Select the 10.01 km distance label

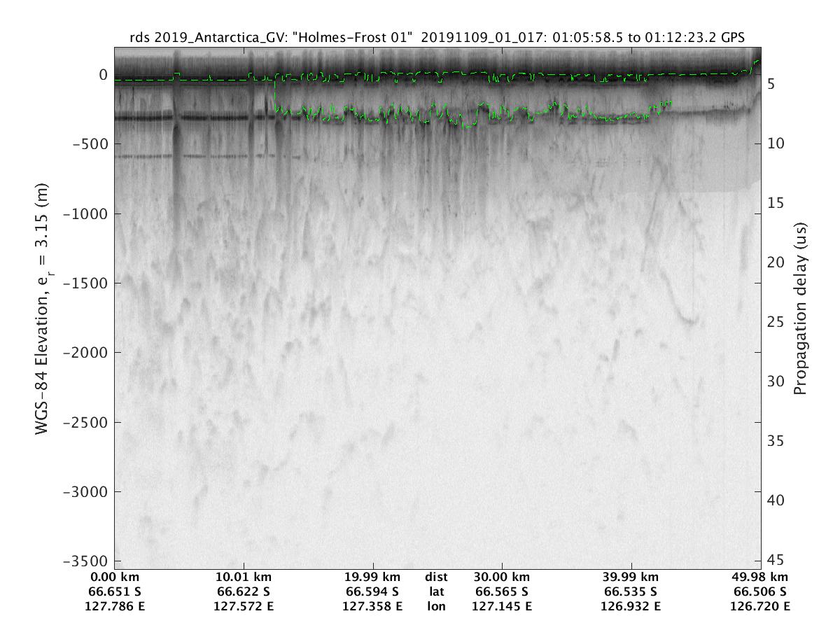click(244, 577)
